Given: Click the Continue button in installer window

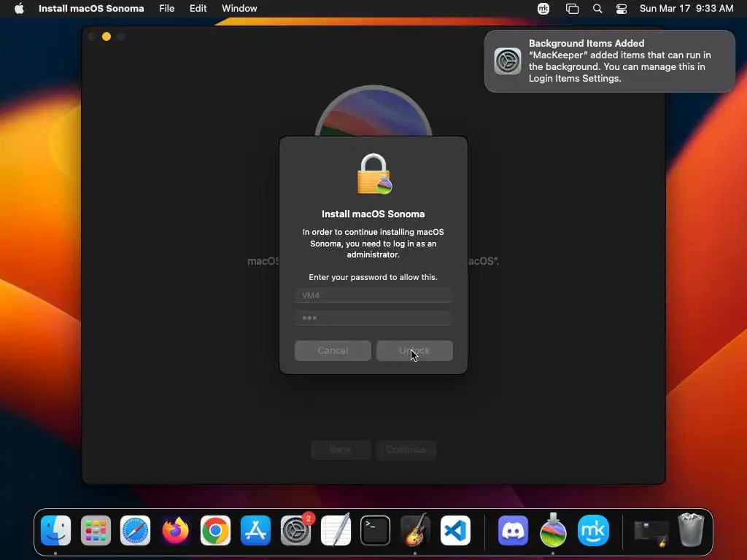Looking at the screenshot, I should click(x=406, y=449).
